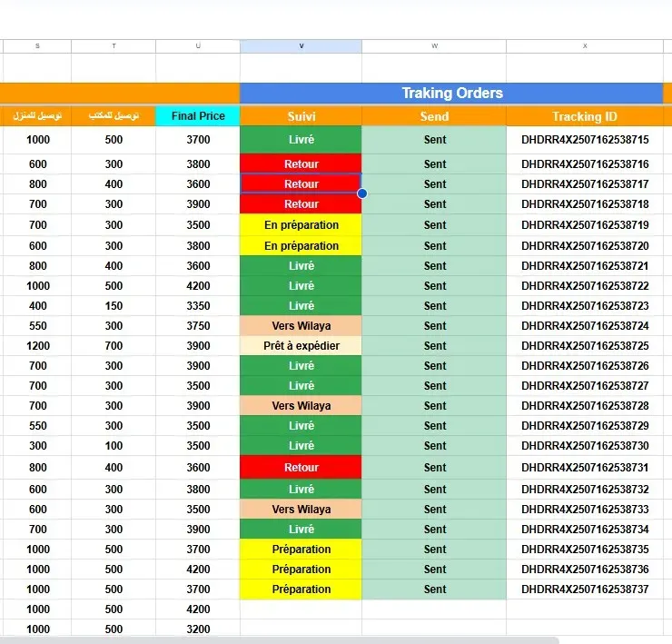Click the selection fill handle blue dot

tap(362, 193)
